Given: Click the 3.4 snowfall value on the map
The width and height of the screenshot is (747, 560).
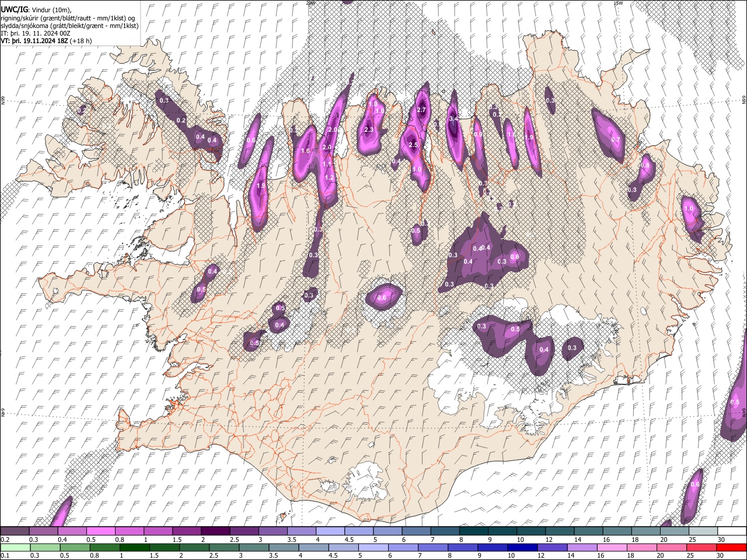Looking at the screenshot, I should (x=453, y=119).
